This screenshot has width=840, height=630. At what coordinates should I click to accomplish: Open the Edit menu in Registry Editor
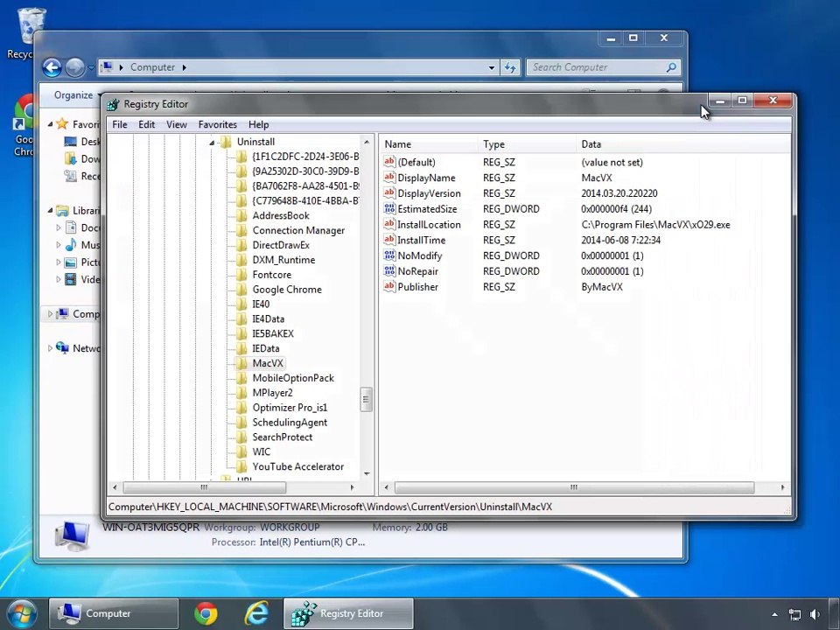[x=146, y=124]
